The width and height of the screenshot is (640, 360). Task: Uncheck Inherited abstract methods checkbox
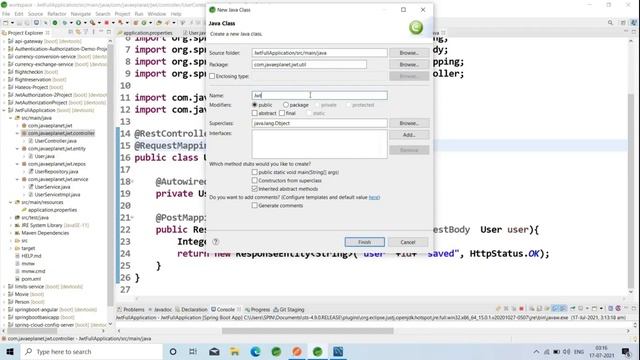click(x=255, y=189)
